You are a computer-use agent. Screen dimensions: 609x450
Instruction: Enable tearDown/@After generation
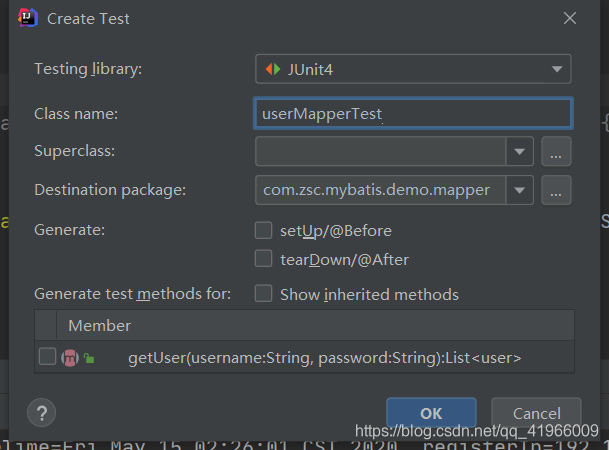(263, 259)
